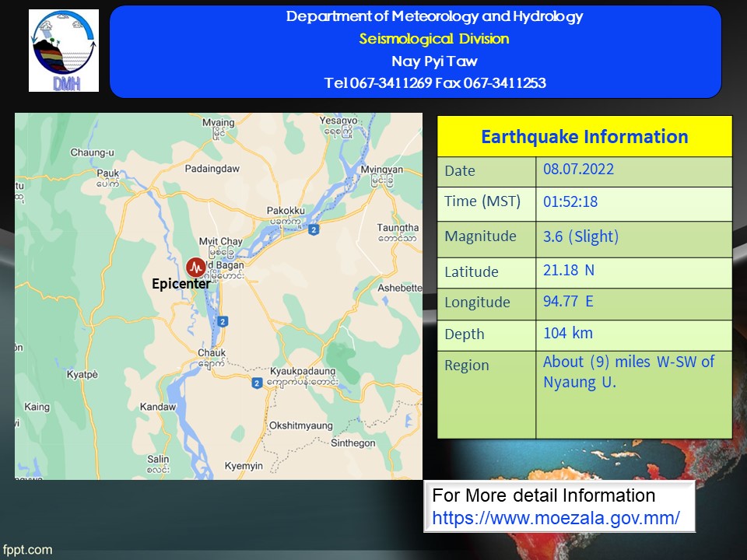This screenshot has height=560, width=747.
Task: Select the time value 01:52:18
Action: pyautogui.click(x=570, y=201)
